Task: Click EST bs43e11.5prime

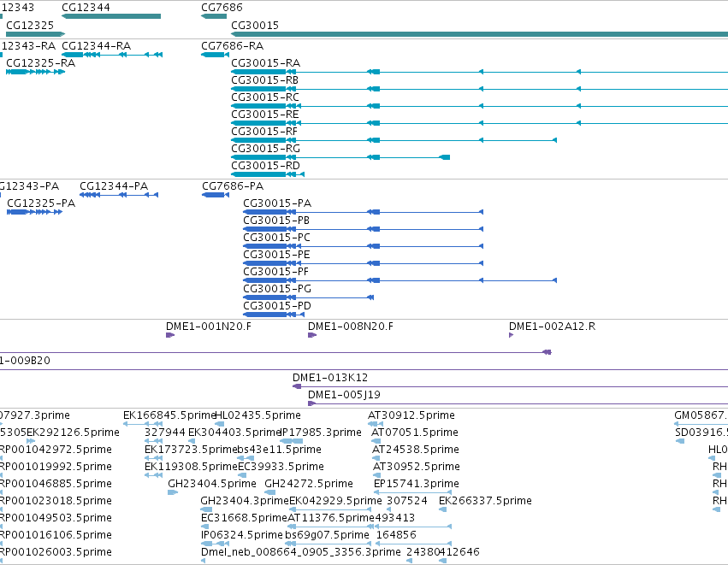Action: pyautogui.click(x=280, y=450)
